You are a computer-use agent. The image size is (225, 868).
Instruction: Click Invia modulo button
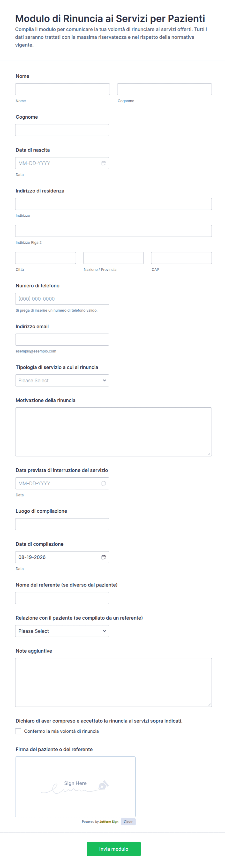click(x=114, y=849)
